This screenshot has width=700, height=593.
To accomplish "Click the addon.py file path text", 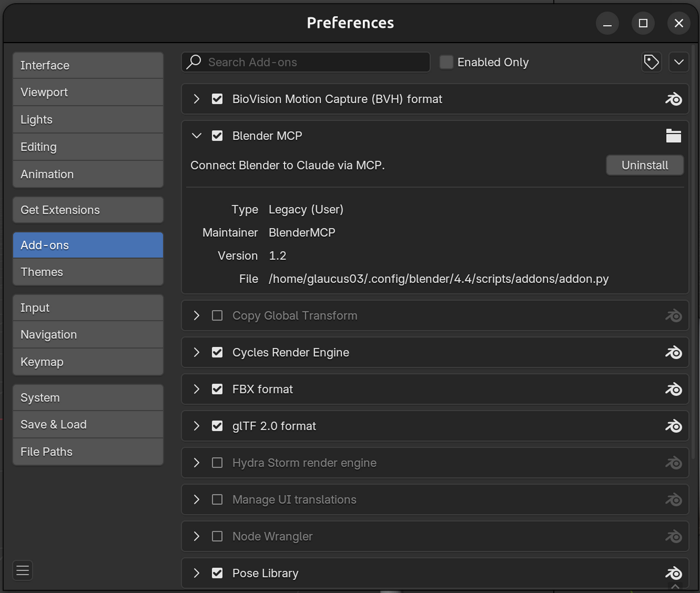I will coord(439,279).
